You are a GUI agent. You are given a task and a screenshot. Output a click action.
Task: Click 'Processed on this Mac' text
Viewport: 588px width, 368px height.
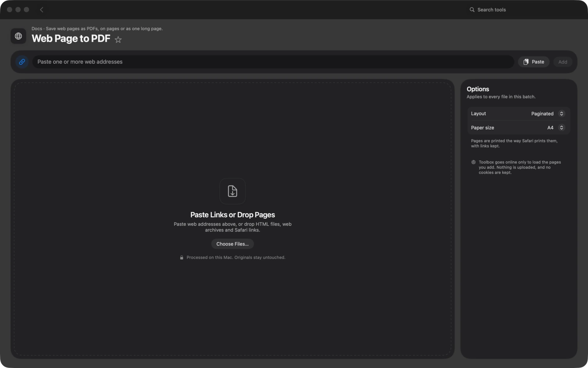pyautogui.click(x=236, y=258)
